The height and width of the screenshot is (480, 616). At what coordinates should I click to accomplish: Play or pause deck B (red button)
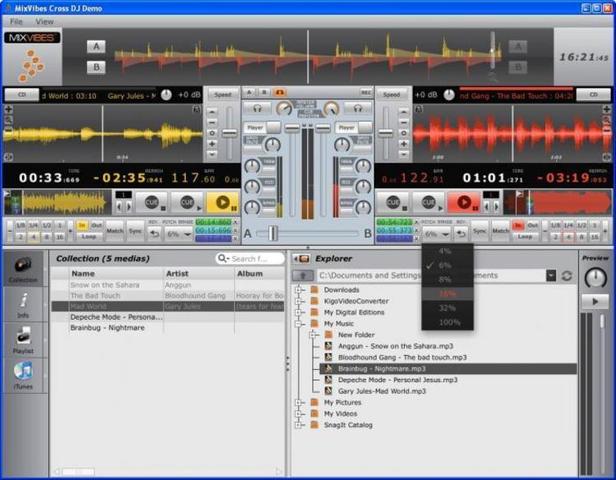[x=464, y=203]
